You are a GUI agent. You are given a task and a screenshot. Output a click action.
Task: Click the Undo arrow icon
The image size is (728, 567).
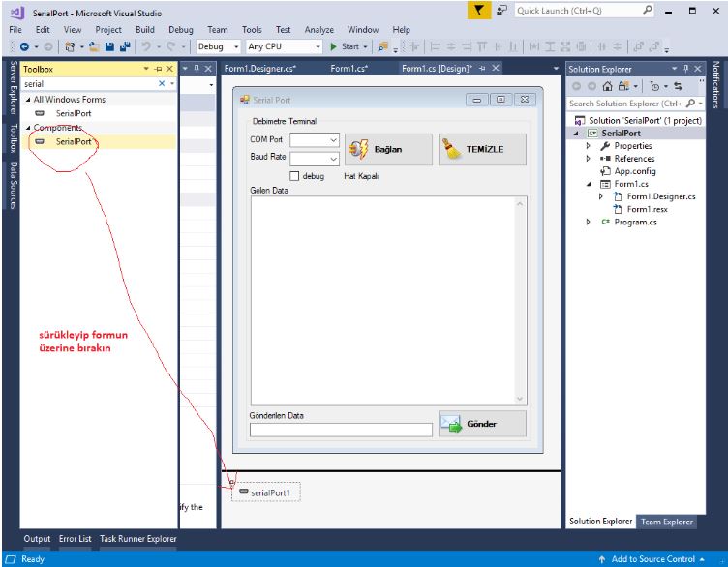coord(146,46)
